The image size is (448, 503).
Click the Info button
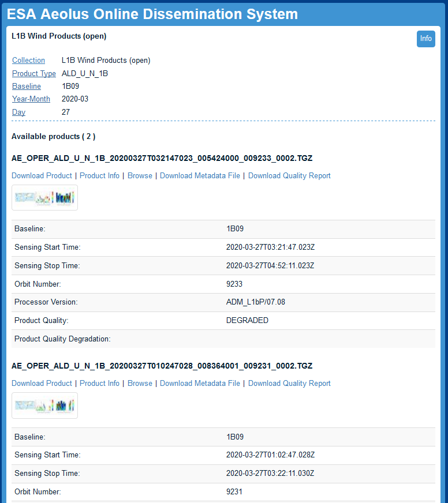(x=425, y=39)
